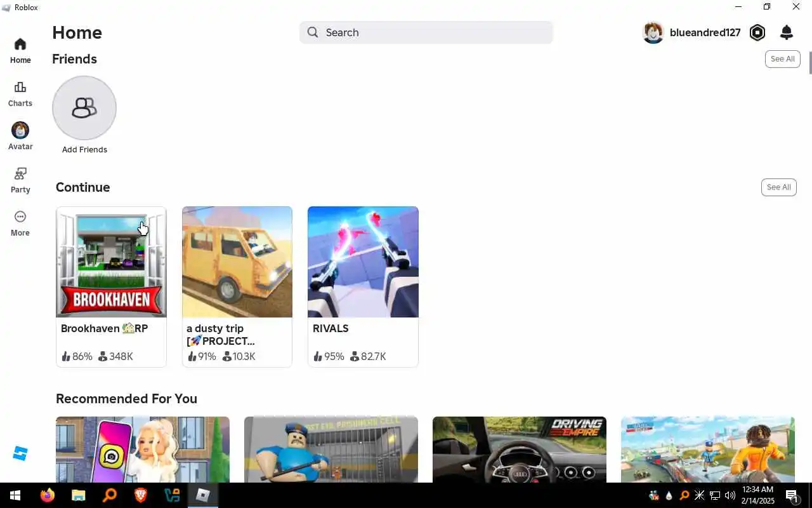The width and height of the screenshot is (812, 508).
Task: Click the Add Friends circle icon
Action: click(84, 108)
